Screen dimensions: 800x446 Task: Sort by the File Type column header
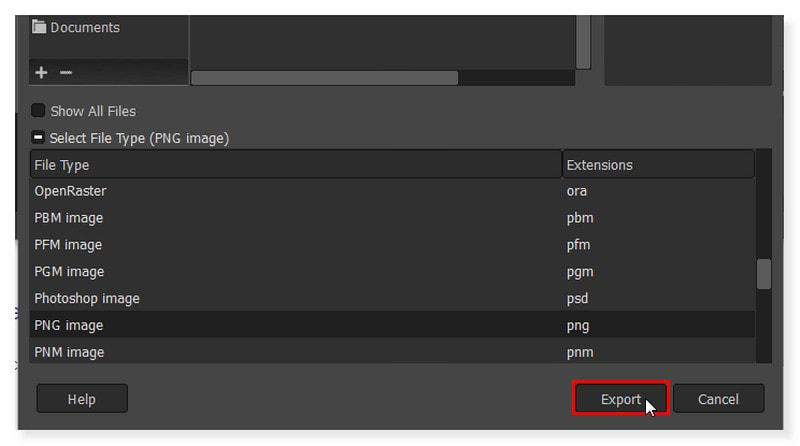pyautogui.click(x=295, y=165)
